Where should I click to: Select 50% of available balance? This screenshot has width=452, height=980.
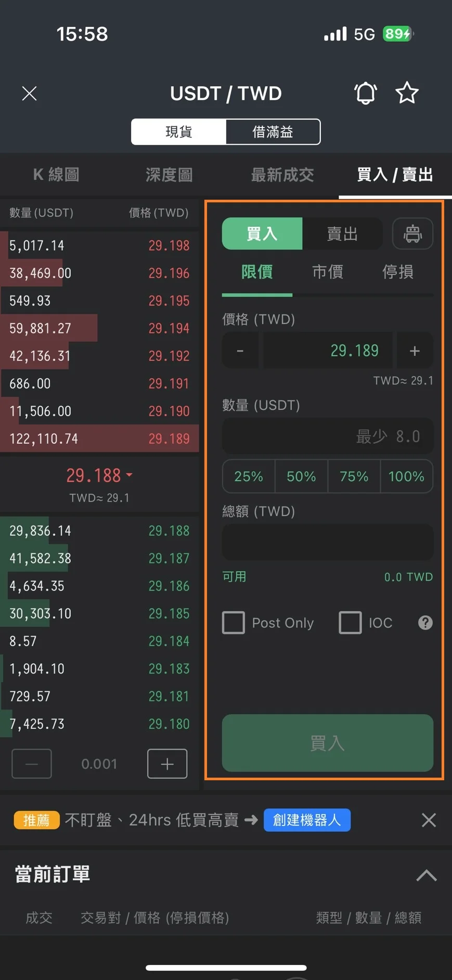(x=301, y=476)
